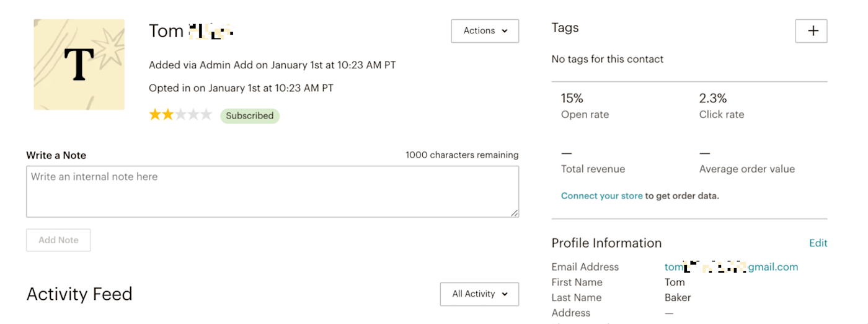Click the fifth gray rating star
The width and height of the screenshot is (868, 324).
(206, 115)
